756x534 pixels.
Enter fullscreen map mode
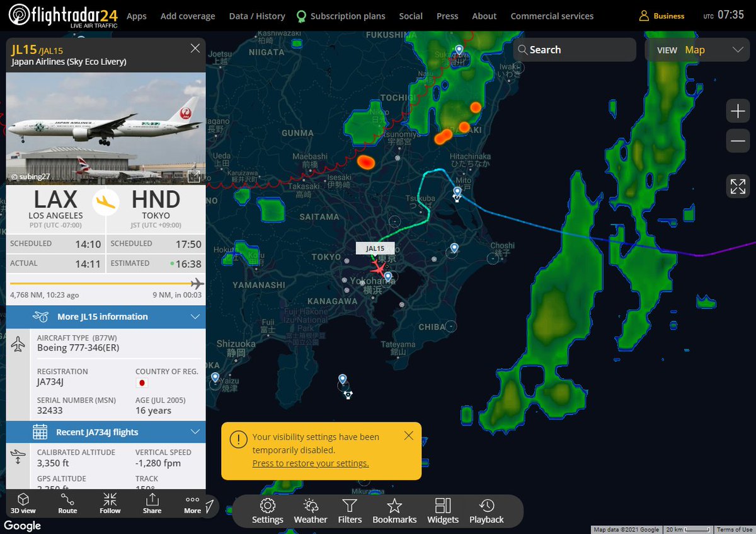[x=738, y=187]
